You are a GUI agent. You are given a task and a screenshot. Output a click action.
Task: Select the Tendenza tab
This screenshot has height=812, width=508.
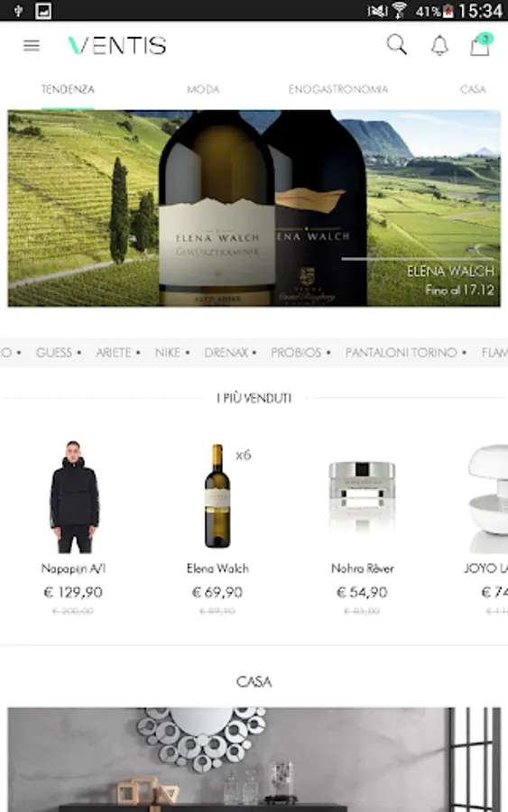(x=68, y=89)
